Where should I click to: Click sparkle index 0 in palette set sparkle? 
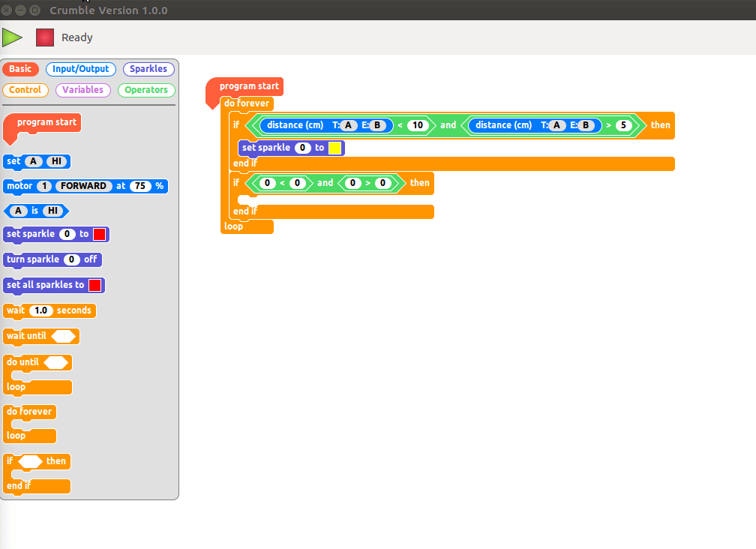[x=67, y=234]
